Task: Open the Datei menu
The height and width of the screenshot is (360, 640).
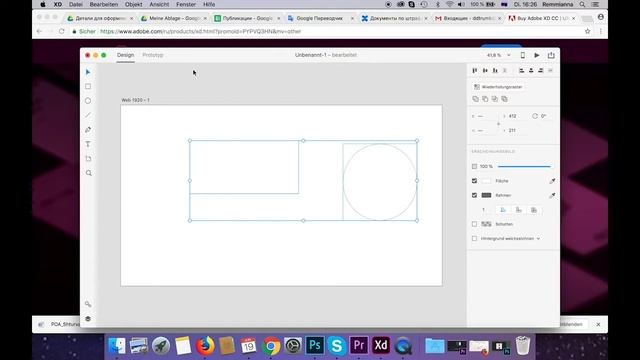Action: tap(76, 4)
